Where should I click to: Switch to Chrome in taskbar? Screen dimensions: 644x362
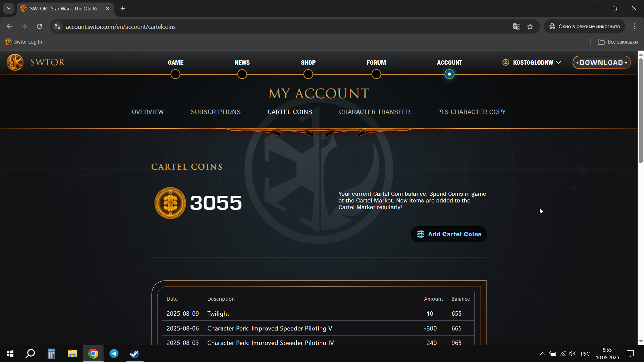pos(93,354)
